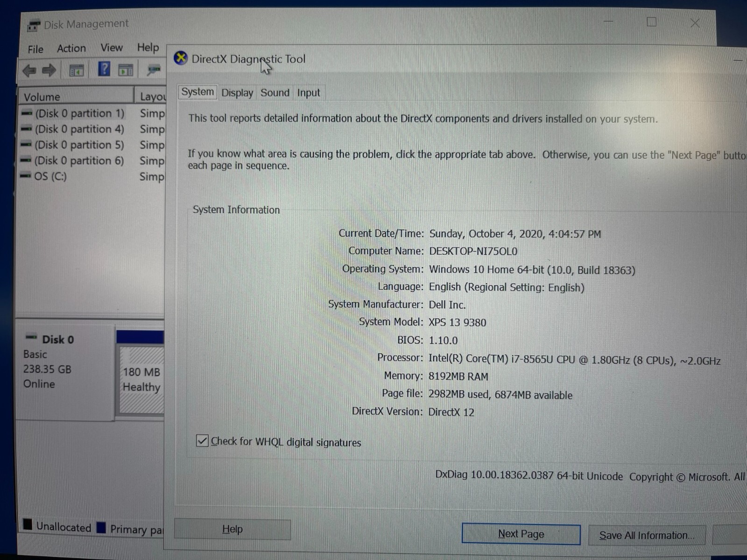Open the Help menu in Disk Management

[x=148, y=47]
